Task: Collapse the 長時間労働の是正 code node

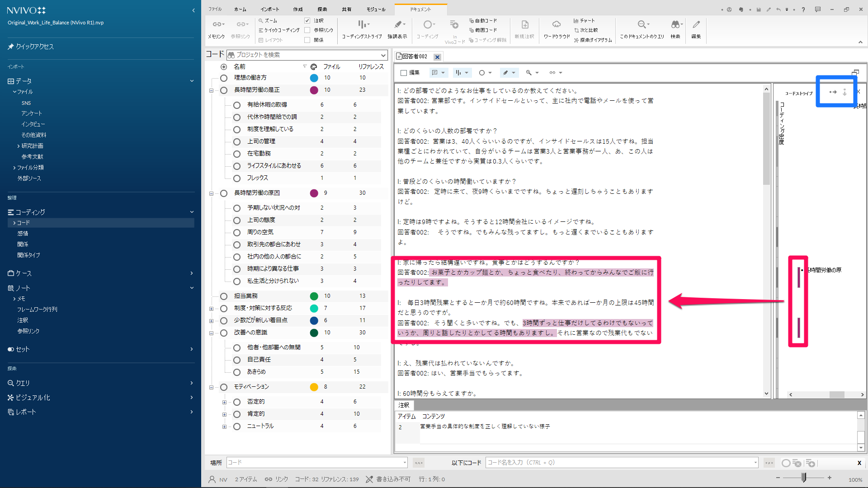Action: (x=211, y=90)
